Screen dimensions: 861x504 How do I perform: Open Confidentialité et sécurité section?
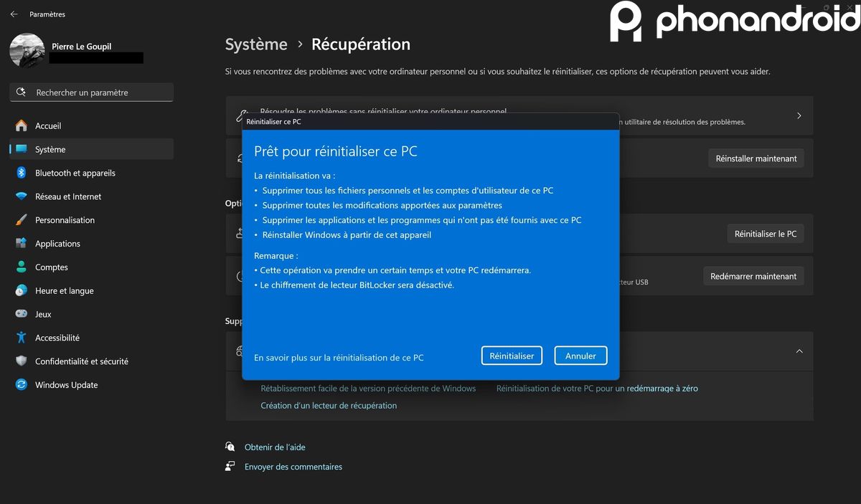81,361
